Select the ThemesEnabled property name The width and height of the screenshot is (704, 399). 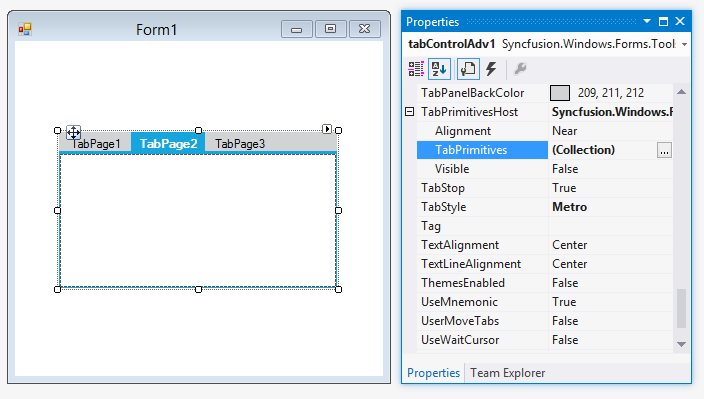[x=463, y=283]
